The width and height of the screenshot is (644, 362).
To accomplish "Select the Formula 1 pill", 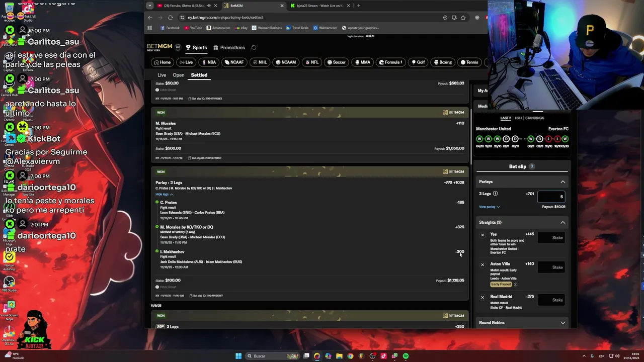I will coord(391,62).
